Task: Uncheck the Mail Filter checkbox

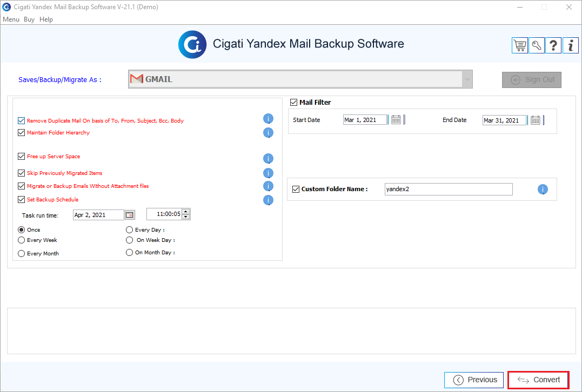Action: point(293,103)
